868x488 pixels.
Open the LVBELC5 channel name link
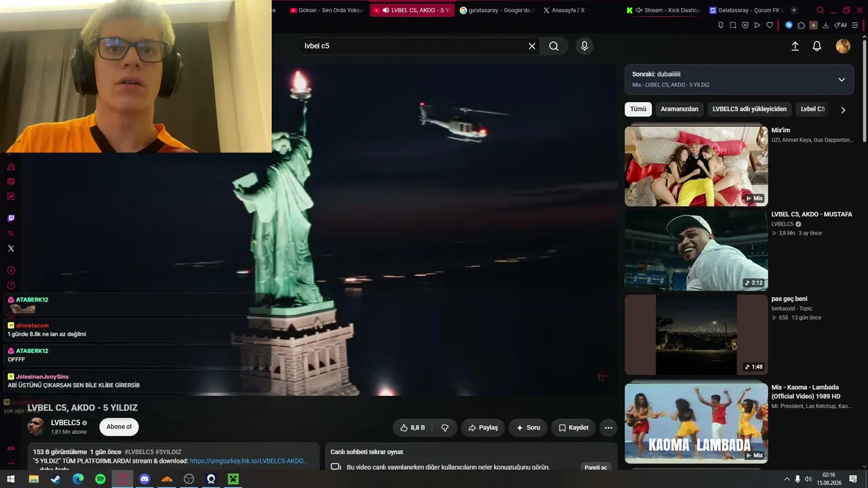click(x=65, y=423)
